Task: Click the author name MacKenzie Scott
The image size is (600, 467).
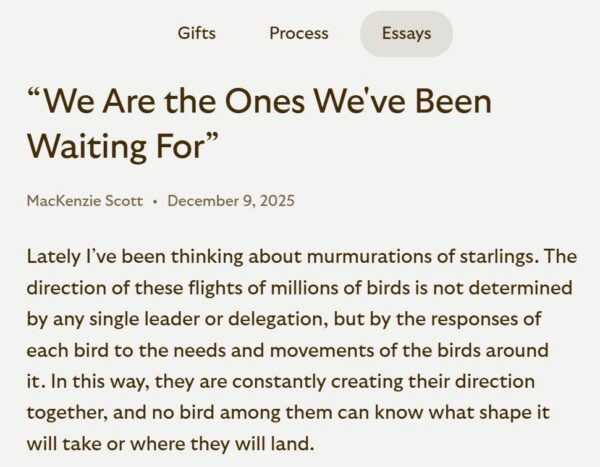Action: [x=85, y=201]
